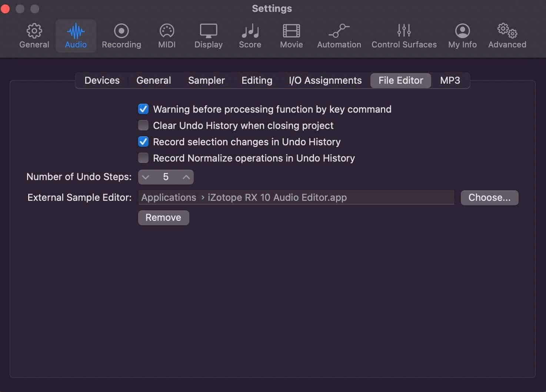This screenshot has width=546, height=392.
Task: Open the Display monitor icon
Action: point(209,31)
